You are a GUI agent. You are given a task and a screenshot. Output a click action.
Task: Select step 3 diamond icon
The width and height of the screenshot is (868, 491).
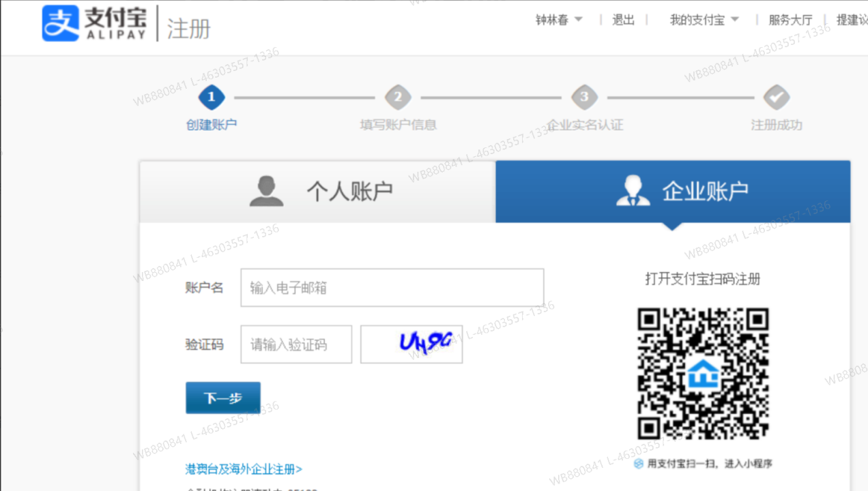tap(584, 98)
